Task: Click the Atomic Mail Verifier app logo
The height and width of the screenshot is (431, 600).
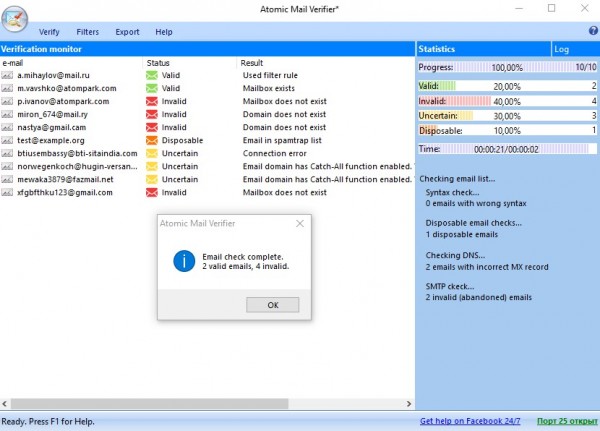Action: click(15, 19)
